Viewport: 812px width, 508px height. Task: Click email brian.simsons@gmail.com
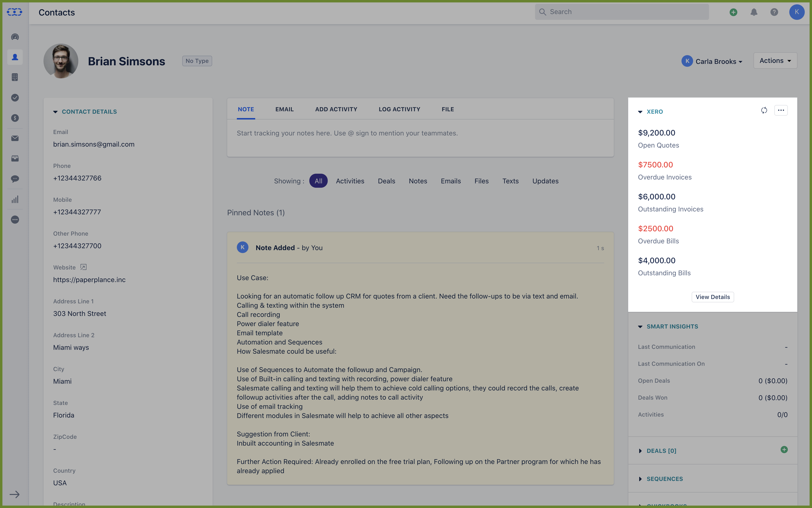94,144
